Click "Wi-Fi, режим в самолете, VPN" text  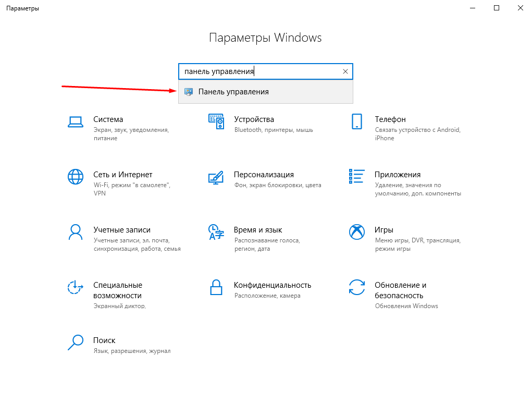click(x=132, y=189)
